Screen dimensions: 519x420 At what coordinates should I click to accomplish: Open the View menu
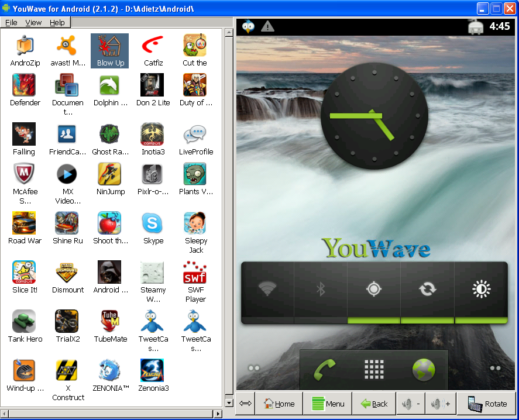point(33,22)
